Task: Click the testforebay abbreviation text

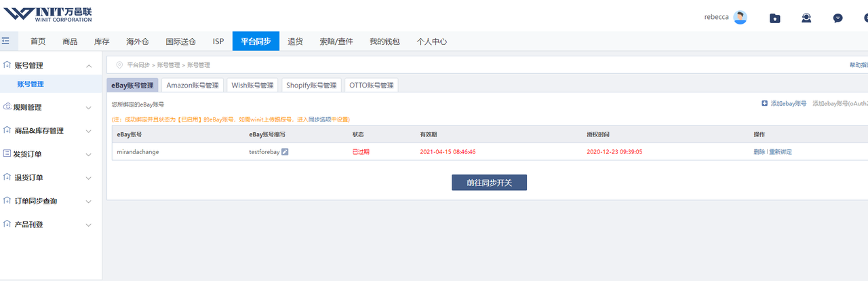Action: coord(264,152)
